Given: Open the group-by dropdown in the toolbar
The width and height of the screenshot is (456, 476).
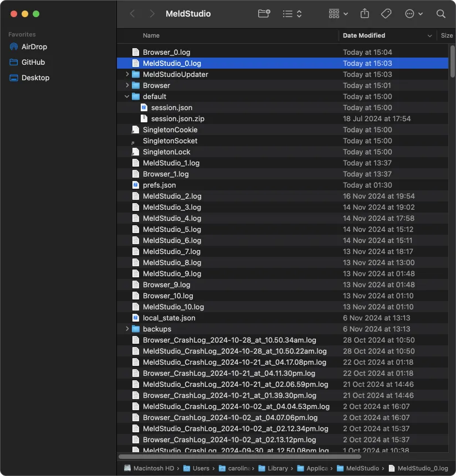Looking at the screenshot, I should point(338,13).
